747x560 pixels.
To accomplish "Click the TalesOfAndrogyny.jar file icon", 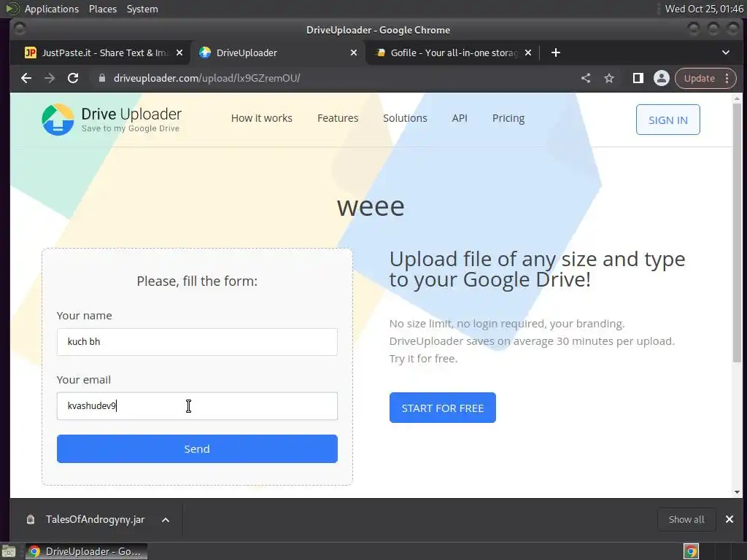I will click(31, 519).
